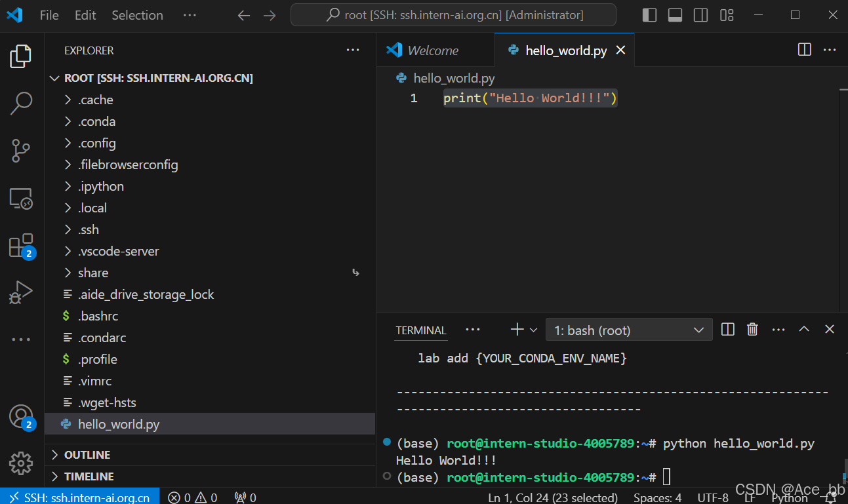Go forward with the navigation arrow
The height and width of the screenshot is (504, 848).
point(270,15)
